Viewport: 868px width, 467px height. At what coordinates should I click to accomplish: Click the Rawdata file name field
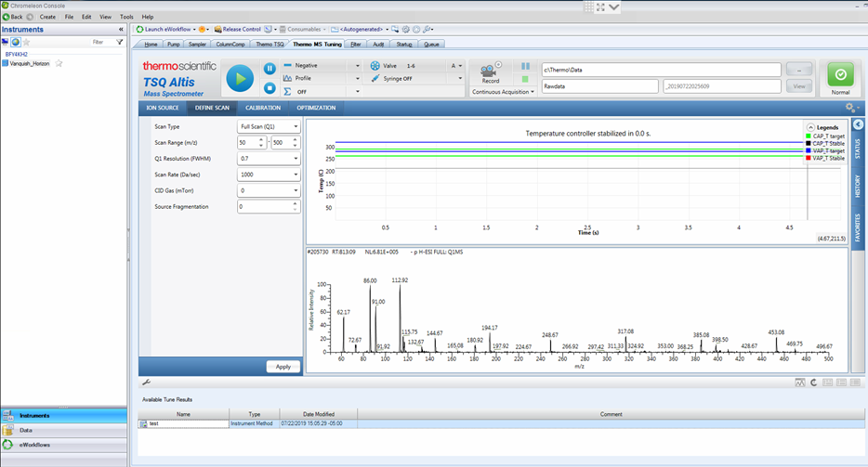coord(600,86)
